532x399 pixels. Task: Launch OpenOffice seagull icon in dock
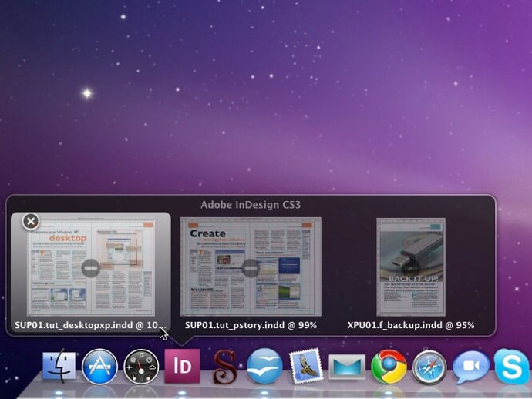click(x=264, y=366)
